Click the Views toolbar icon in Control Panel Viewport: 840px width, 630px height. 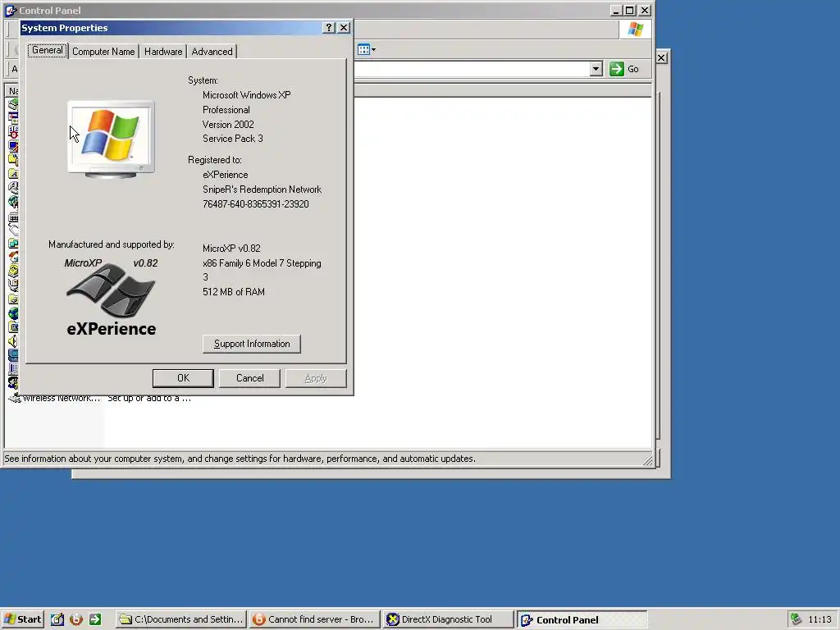point(363,50)
